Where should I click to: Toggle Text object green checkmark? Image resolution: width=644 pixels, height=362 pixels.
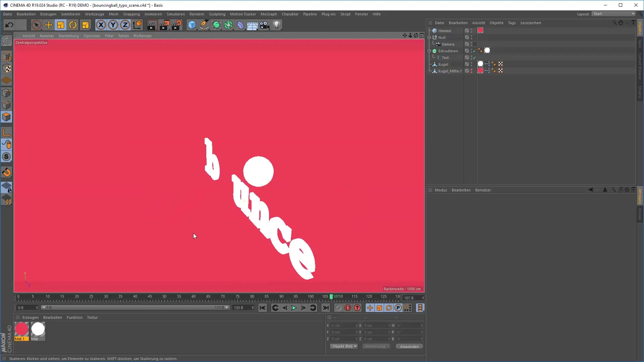click(475, 58)
